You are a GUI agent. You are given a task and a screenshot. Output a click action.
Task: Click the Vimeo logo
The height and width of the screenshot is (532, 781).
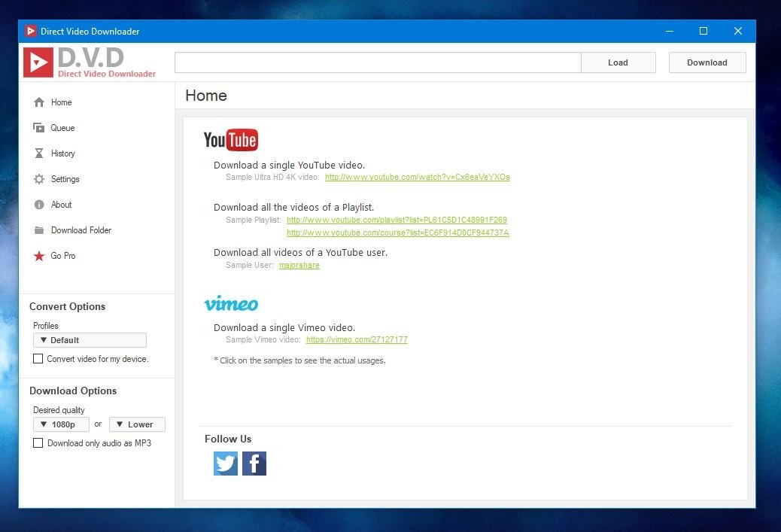point(231,303)
